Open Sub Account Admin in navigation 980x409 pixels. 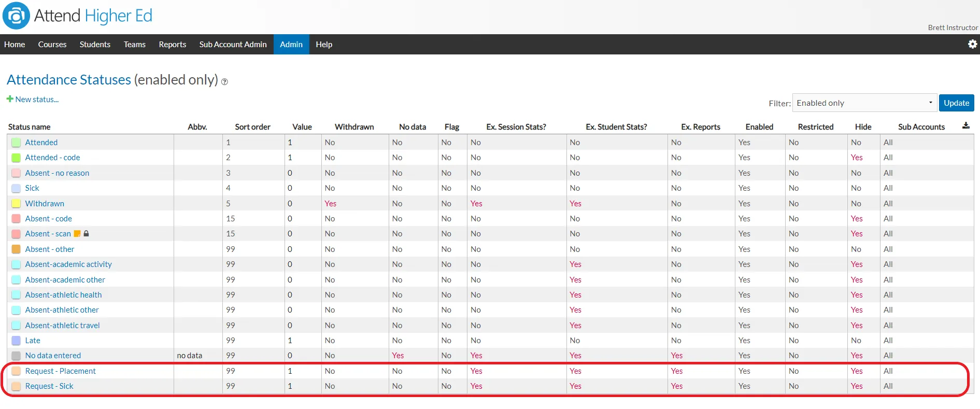[233, 44]
